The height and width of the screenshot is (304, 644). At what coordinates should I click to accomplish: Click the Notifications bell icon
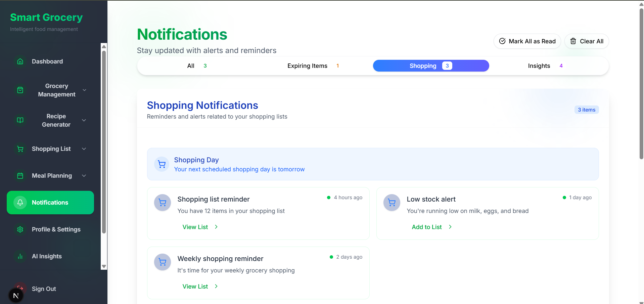point(20,203)
